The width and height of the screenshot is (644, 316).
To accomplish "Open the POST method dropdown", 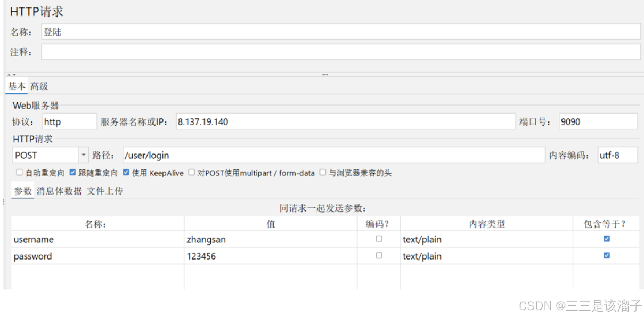I will point(84,155).
